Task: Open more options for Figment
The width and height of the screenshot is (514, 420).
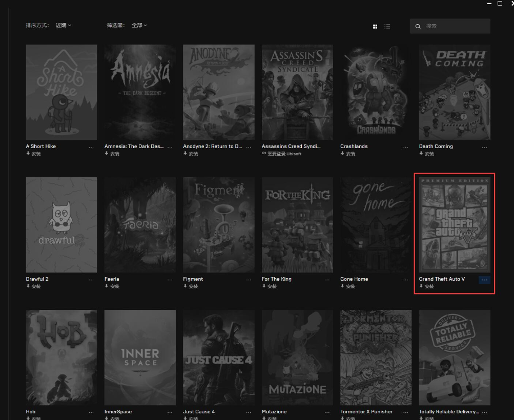Action: 249,280
